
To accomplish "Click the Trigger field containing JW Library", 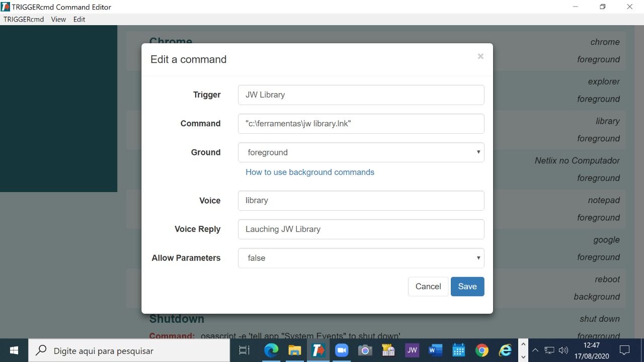I will click(x=361, y=95).
